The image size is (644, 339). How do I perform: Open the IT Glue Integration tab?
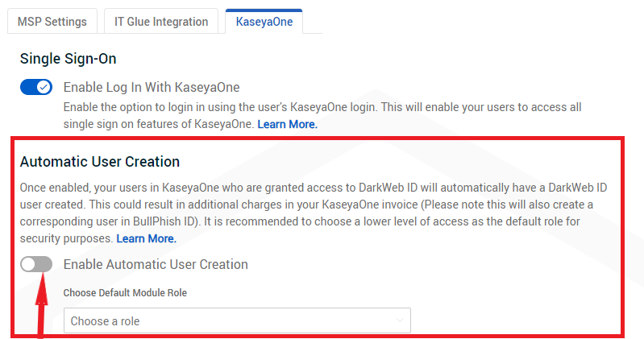click(160, 22)
